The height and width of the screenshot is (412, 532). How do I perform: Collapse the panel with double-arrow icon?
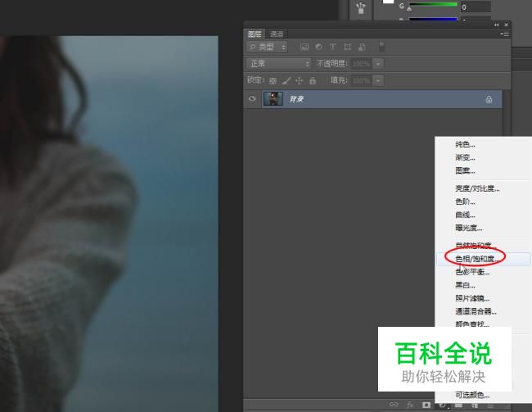[496, 25]
